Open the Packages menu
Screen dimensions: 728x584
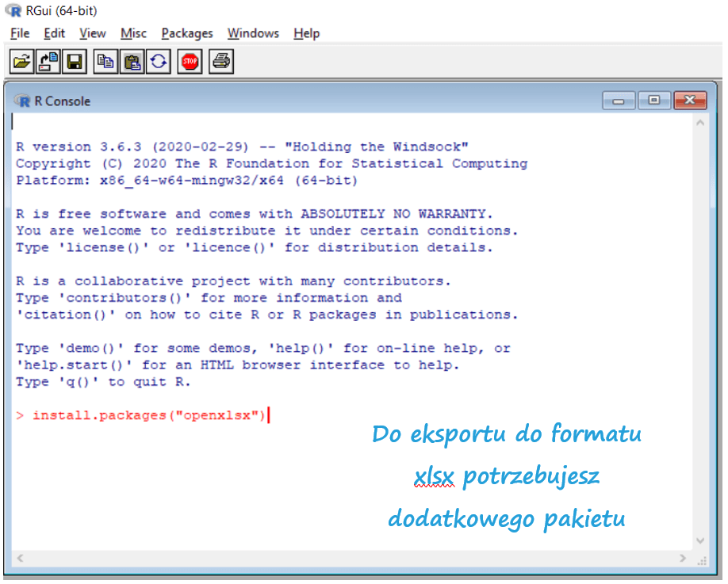187,33
